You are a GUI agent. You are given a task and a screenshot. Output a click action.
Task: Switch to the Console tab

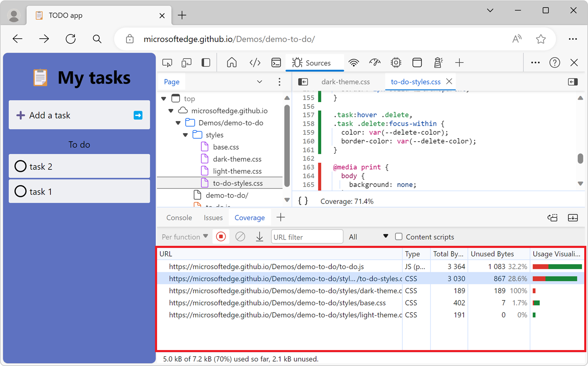tap(179, 217)
